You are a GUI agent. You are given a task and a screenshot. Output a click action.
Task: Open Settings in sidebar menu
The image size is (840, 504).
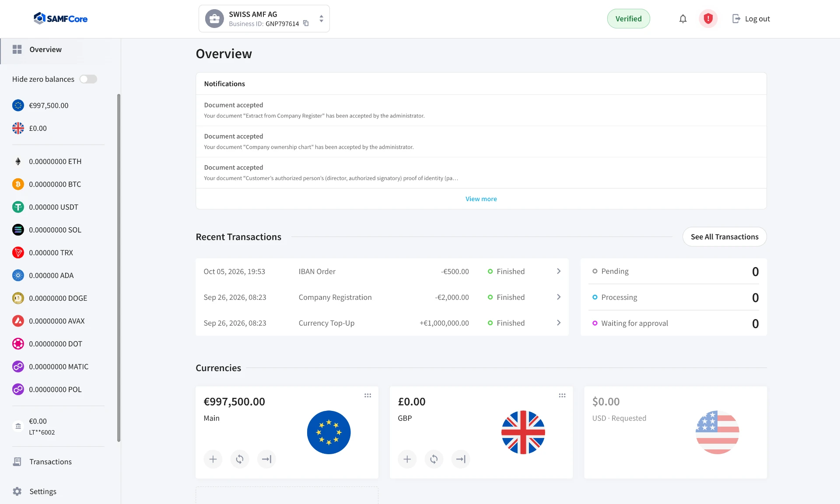[34, 491]
